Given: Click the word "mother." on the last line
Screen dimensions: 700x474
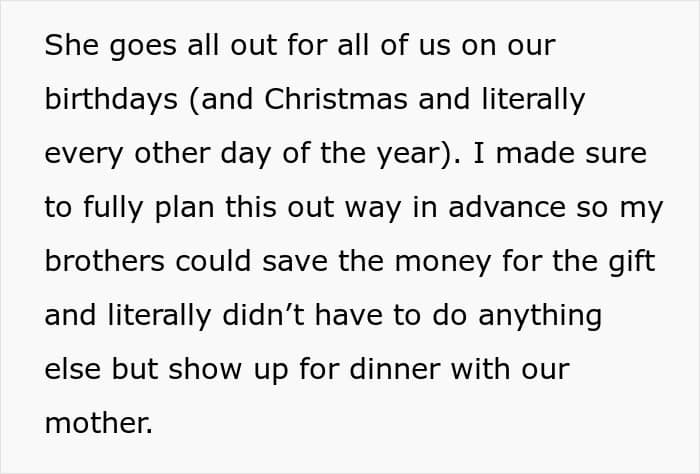Looking at the screenshot, I should [x=99, y=423].
